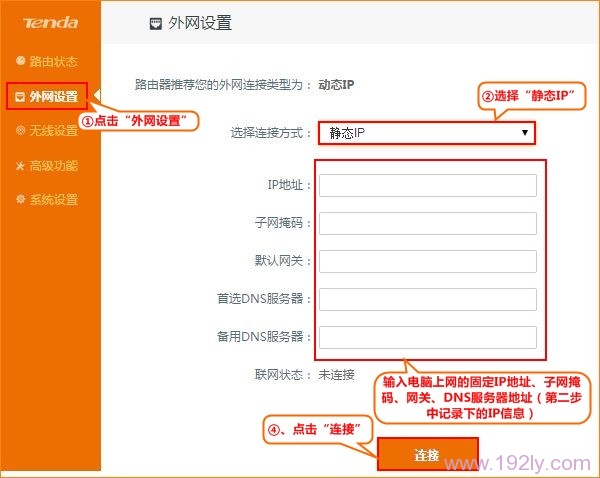Switch to 无线设置 menu item
600x478 pixels.
click(54, 131)
